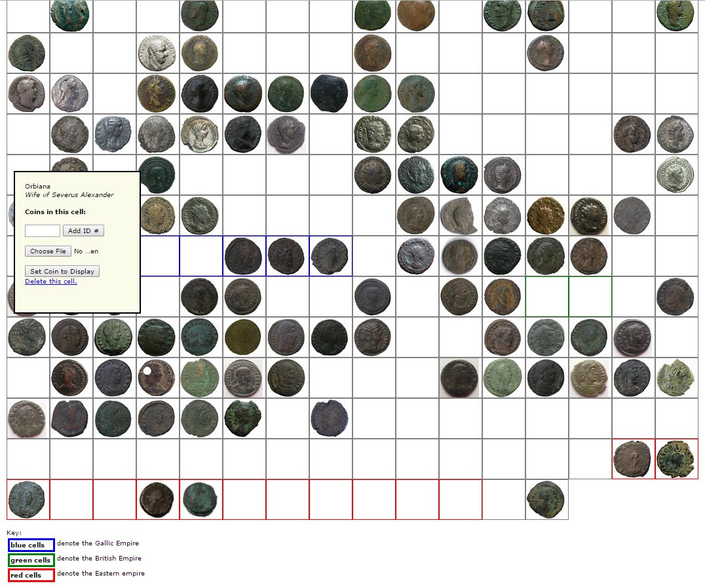Click the coin with a punched hole
This screenshot has height=588, width=705.
point(157,378)
